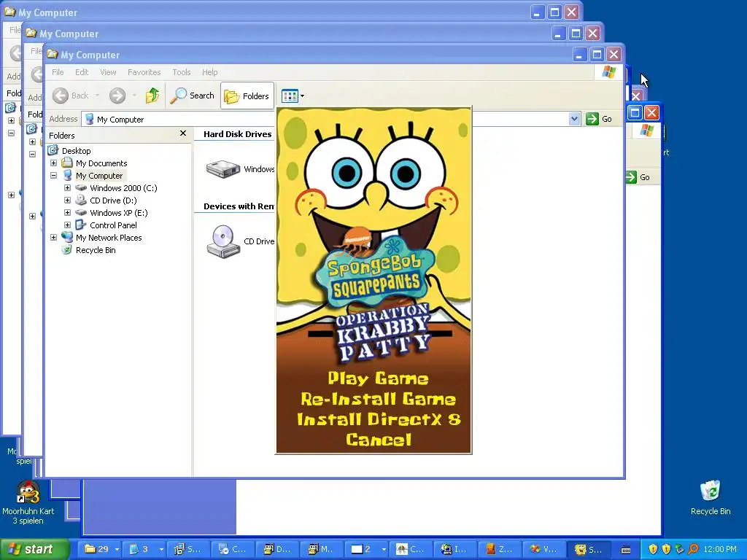
Task: Open the Search pane from the toolbar
Action: [192, 96]
